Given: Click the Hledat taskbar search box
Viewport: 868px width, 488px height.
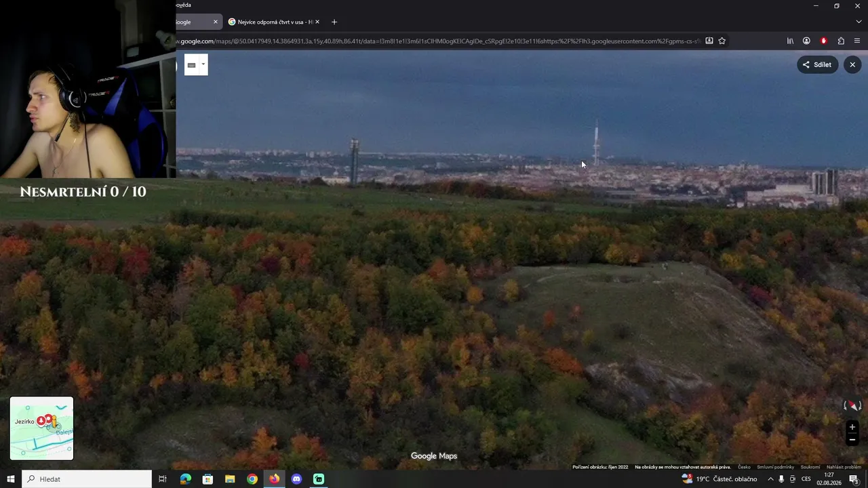Looking at the screenshot, I should (87, 479).
